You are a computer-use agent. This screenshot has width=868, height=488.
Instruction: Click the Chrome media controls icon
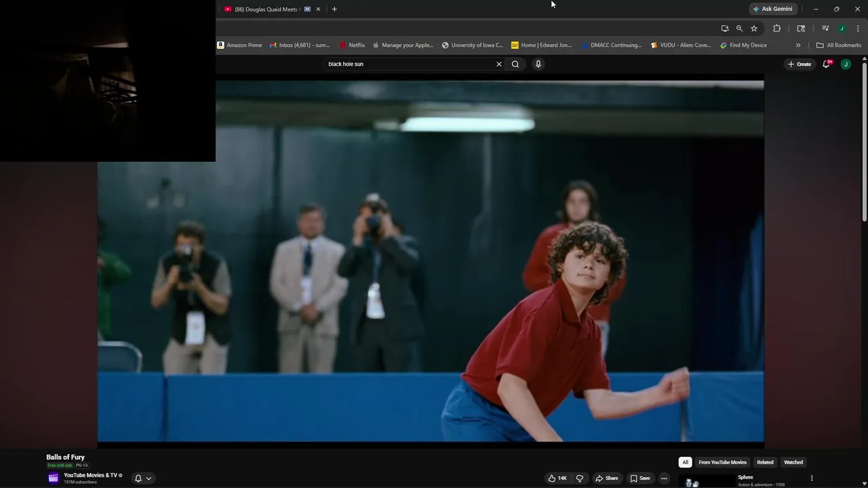825,28
